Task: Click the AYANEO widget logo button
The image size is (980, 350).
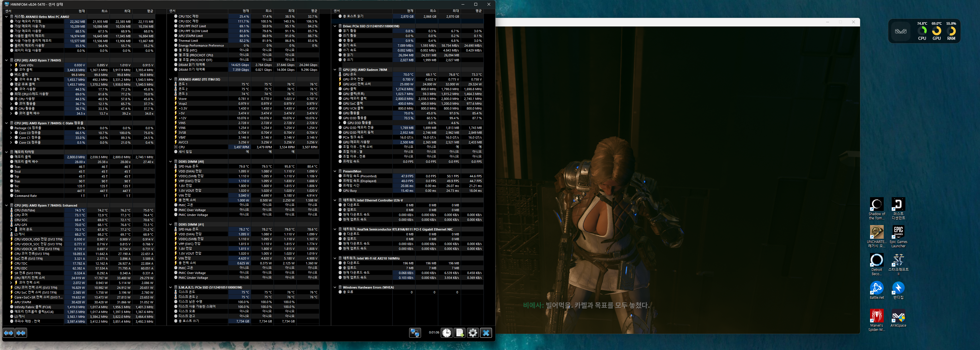Action: click(901, 31)
